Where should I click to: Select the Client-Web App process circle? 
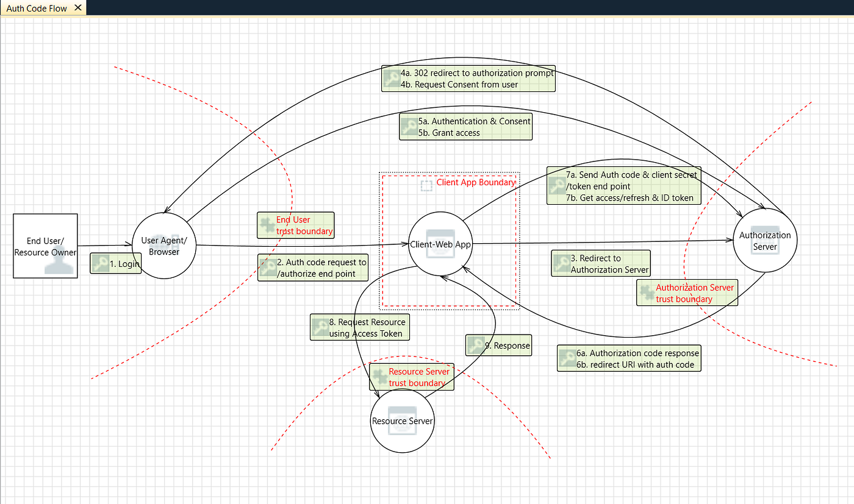tap(440, 244)
